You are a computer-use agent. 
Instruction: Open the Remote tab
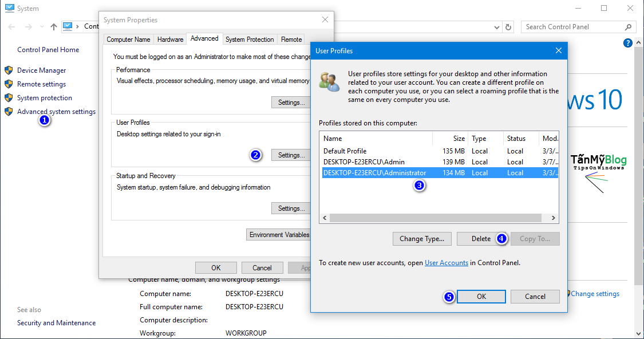click(x=291, y=39)
